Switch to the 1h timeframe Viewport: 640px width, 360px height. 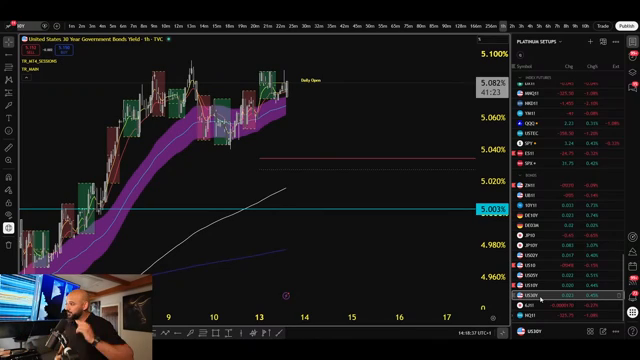503,26
